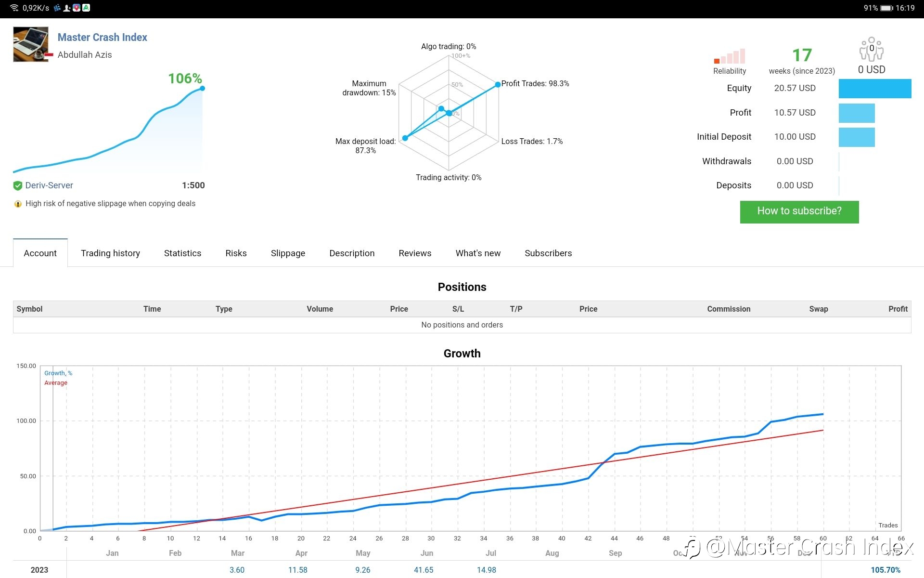Click the Max deposit load radar point

pyautogui.click(x=405, y=138)
